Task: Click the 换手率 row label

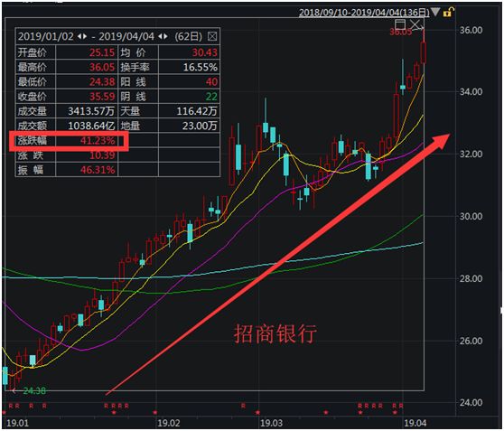Action: 135,67
